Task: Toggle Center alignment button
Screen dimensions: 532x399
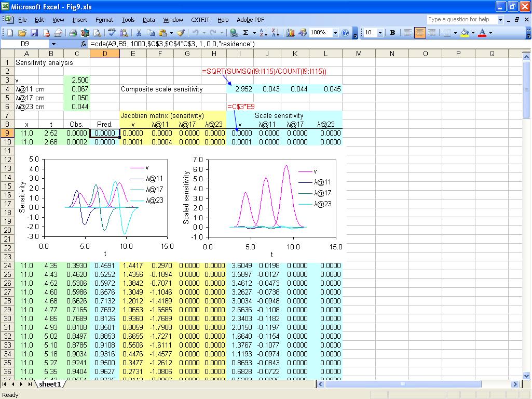Action: 420,33
